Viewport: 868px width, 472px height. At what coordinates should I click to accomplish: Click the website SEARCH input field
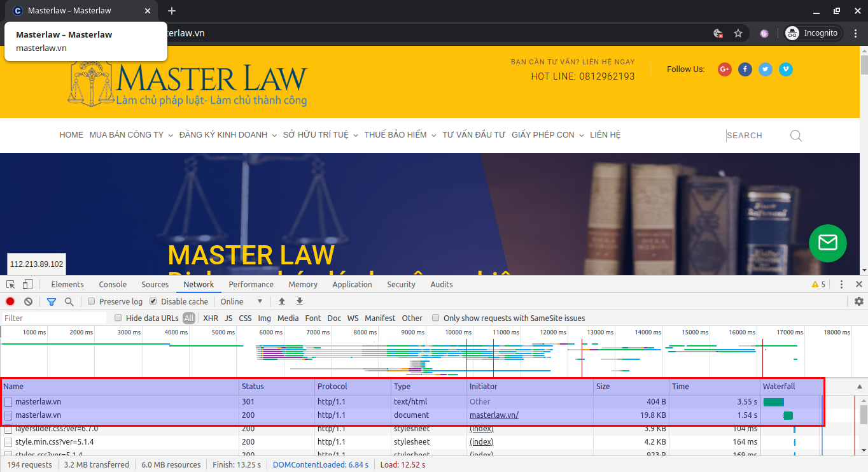(755, 135)
